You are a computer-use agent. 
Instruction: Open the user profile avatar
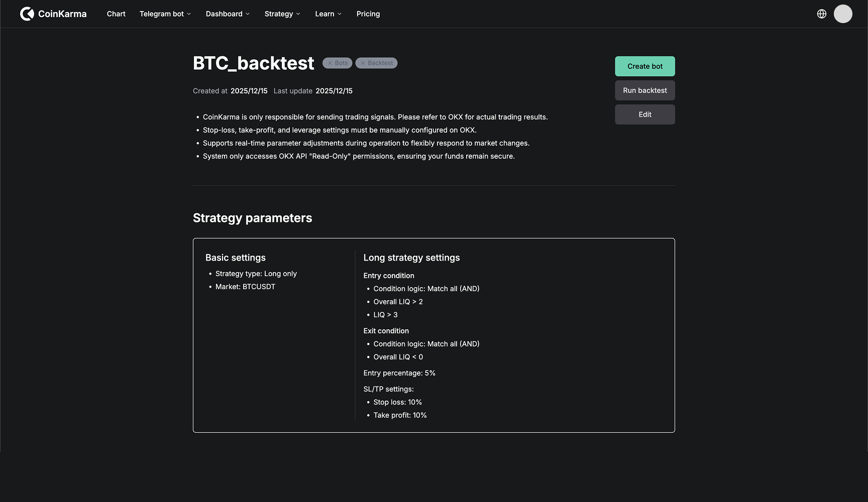843,14
